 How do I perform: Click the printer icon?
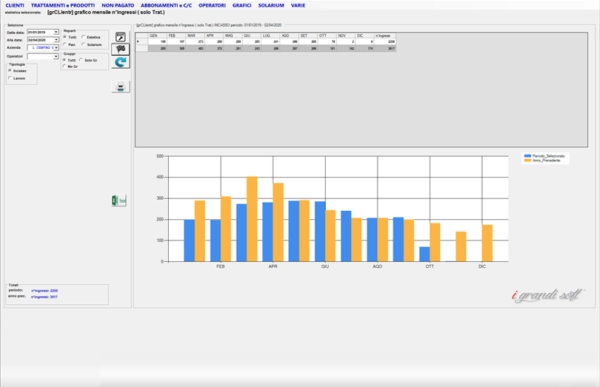tap(121, 87)
